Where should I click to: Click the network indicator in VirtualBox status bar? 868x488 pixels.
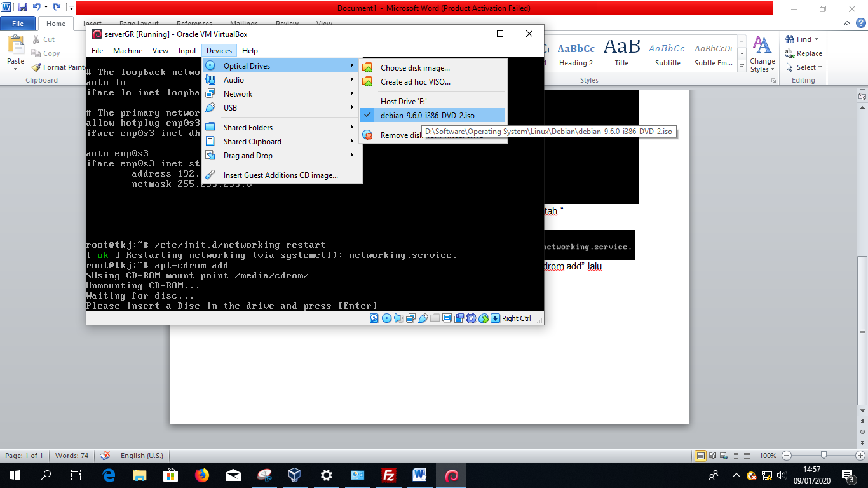[x=411, y=318]
